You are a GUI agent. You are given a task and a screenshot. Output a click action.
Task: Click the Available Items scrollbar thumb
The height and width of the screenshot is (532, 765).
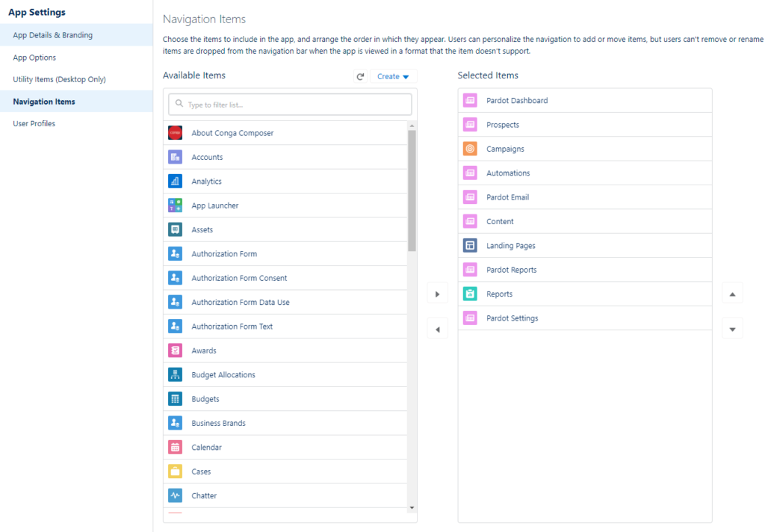412,191
